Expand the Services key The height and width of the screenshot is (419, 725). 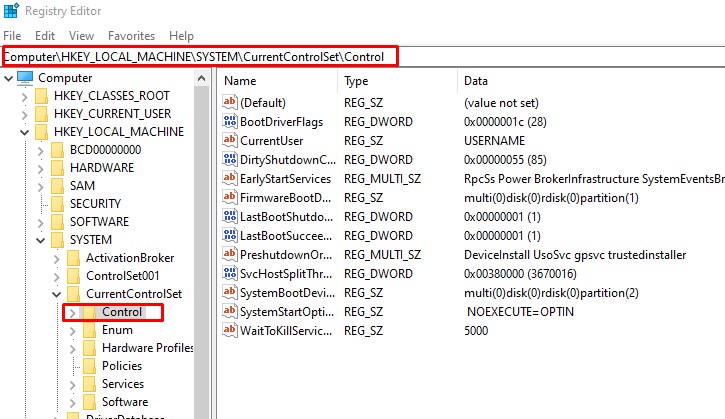point(73,385)
